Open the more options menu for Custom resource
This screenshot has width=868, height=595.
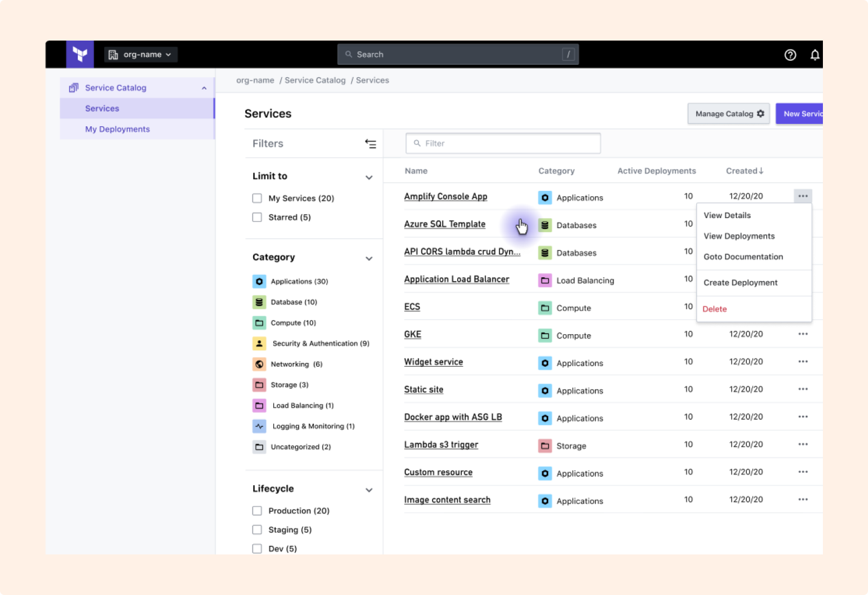pos(803,472)
